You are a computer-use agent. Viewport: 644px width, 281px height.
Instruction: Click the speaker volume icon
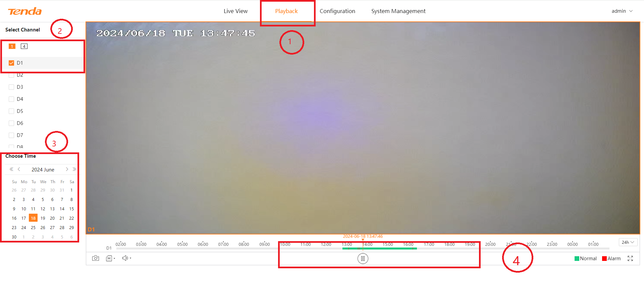[x=125, y=258]
